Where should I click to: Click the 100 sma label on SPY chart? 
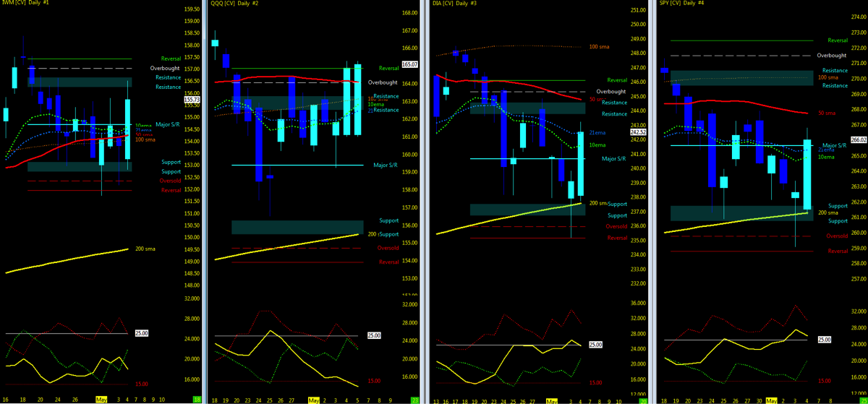coord(827,77)
